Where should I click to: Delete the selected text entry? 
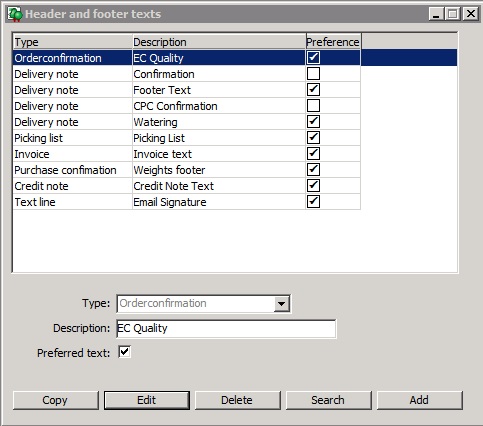(238, 400)
